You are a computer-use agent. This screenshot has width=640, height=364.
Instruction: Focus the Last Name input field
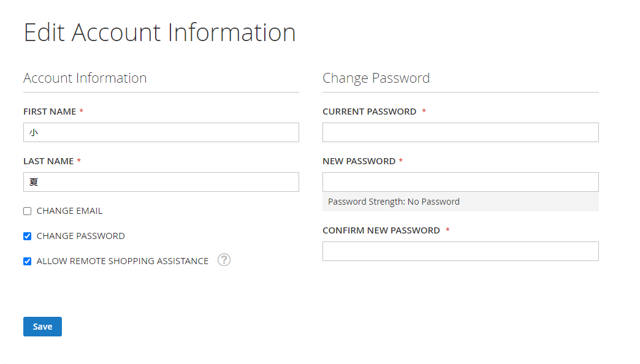pos(161,182)
